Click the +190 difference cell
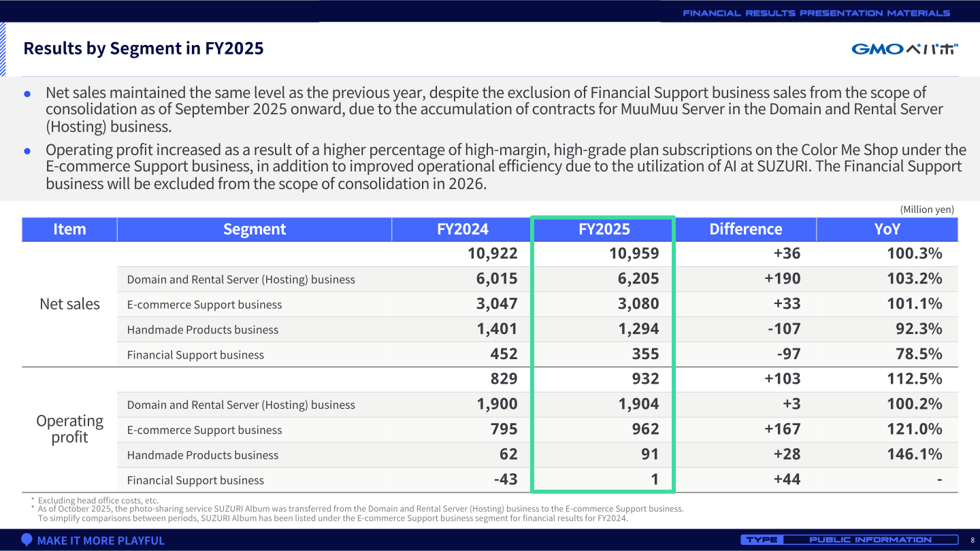 pos(782,279)
